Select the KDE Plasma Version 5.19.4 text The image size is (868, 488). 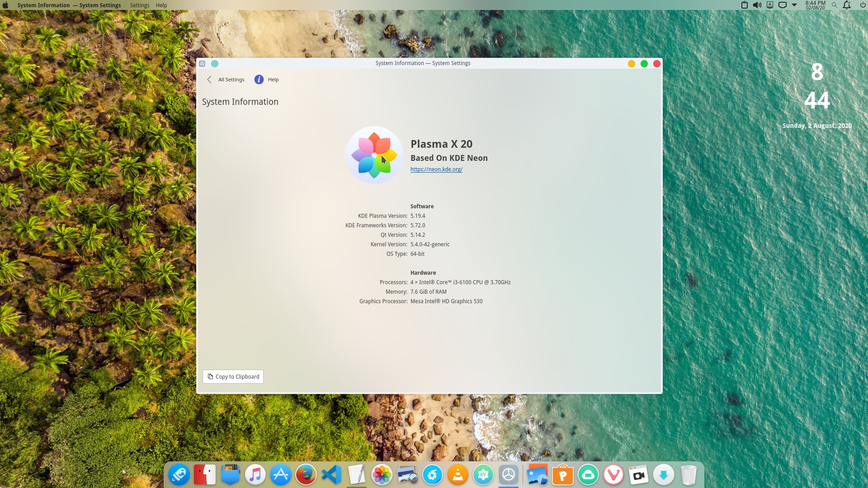(x=418, y=216)
